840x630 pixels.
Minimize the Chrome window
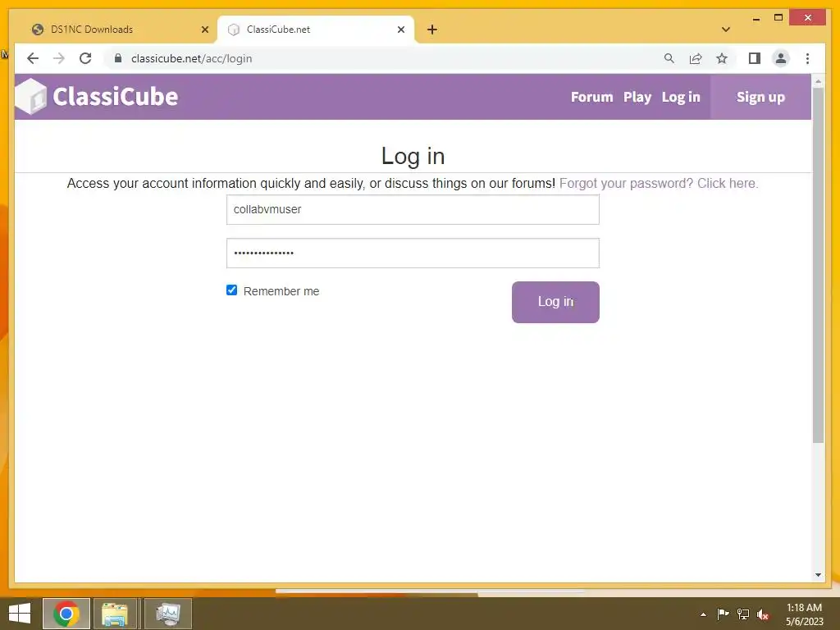756,19
